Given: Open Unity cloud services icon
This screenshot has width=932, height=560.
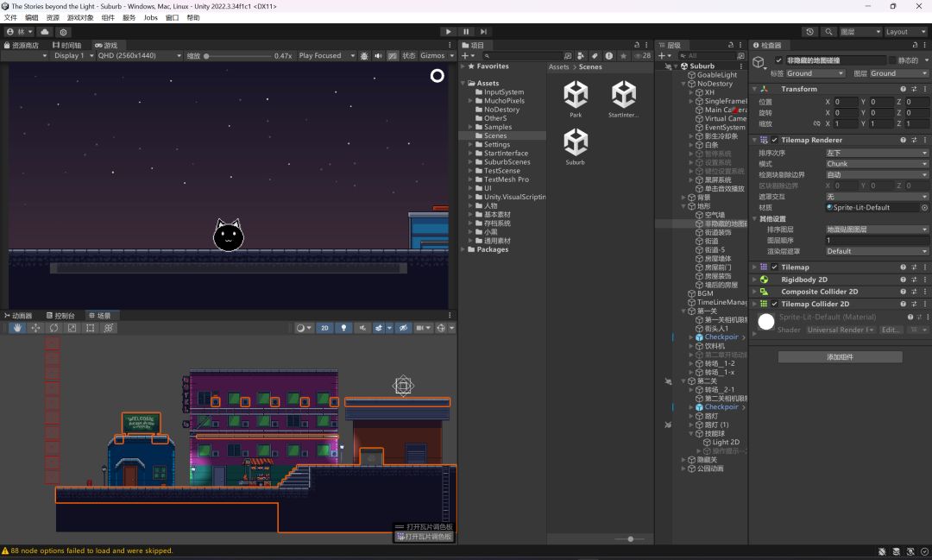Looking at the screenshot, I should [x=45, y=32].
